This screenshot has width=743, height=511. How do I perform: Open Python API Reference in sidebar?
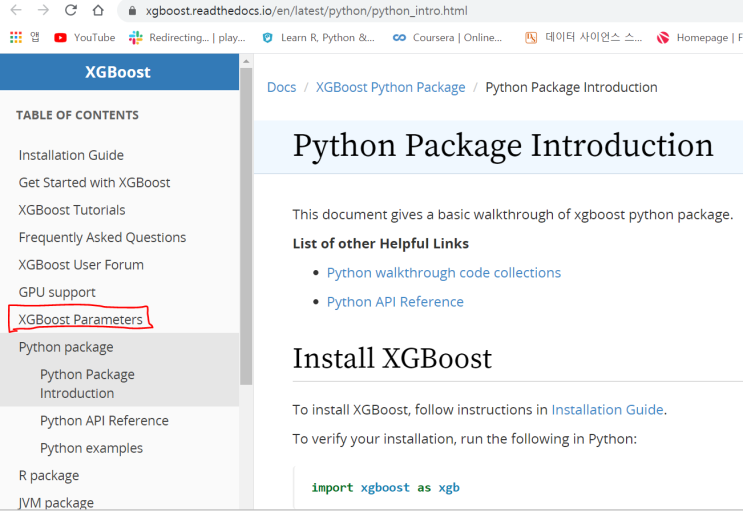pyautogui.click(x=104, y=421)
